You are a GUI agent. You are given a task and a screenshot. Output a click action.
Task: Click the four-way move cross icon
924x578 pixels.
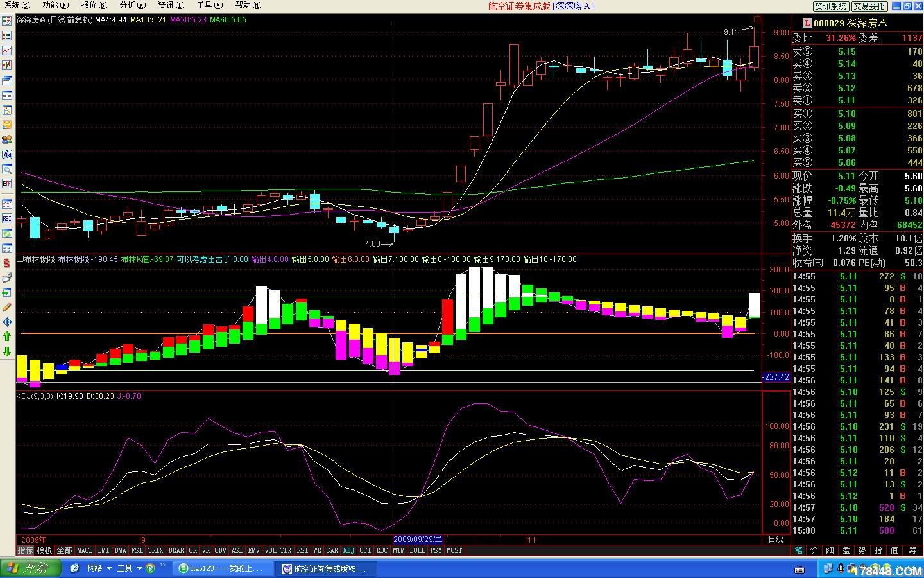7,322
